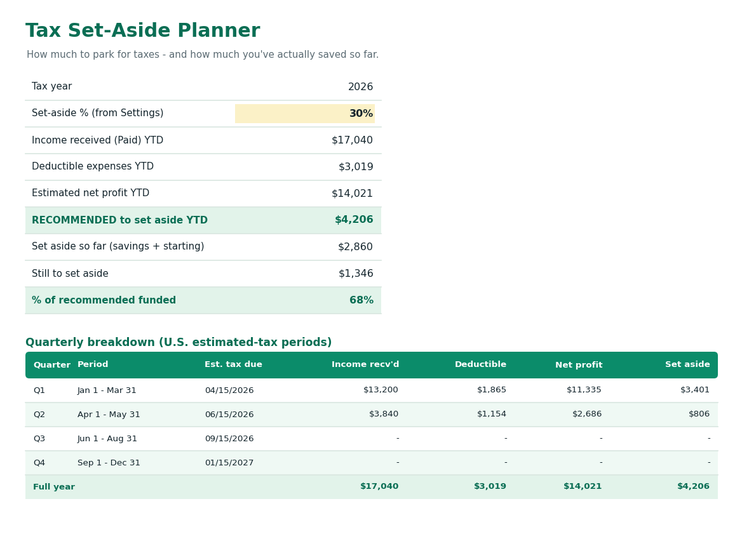The width and height of the screenshot is (756, 546).
Task: Select 'Set aside so far (savings + starting)' label
Action: coord(118,246)
